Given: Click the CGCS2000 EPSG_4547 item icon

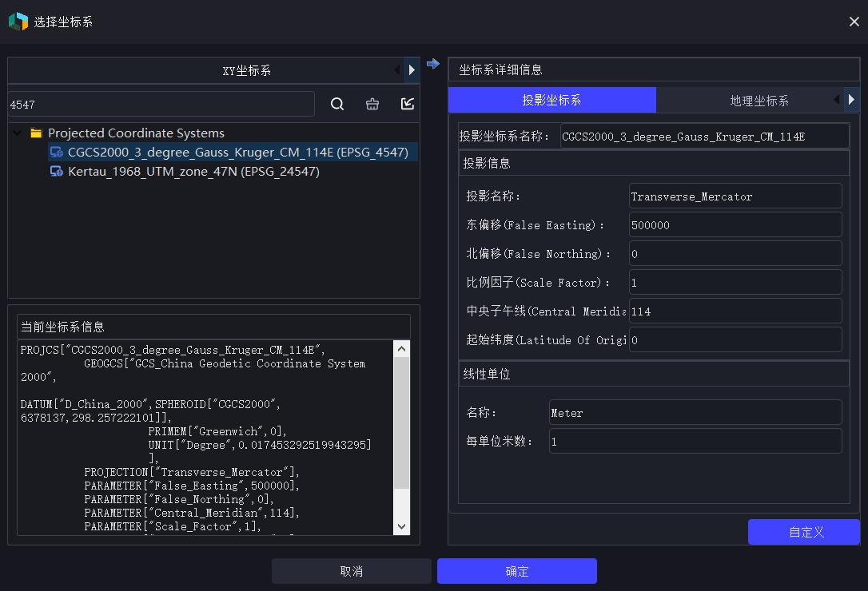Looking at the screenshot, I should pos(57,153).
